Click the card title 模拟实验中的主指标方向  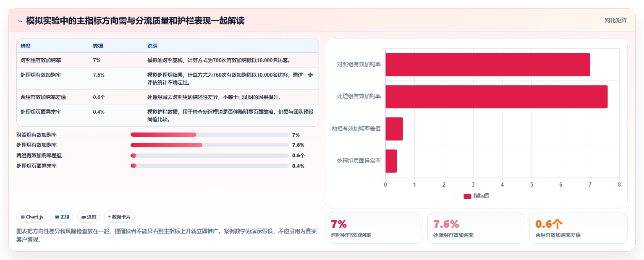(x=135, y=21)
